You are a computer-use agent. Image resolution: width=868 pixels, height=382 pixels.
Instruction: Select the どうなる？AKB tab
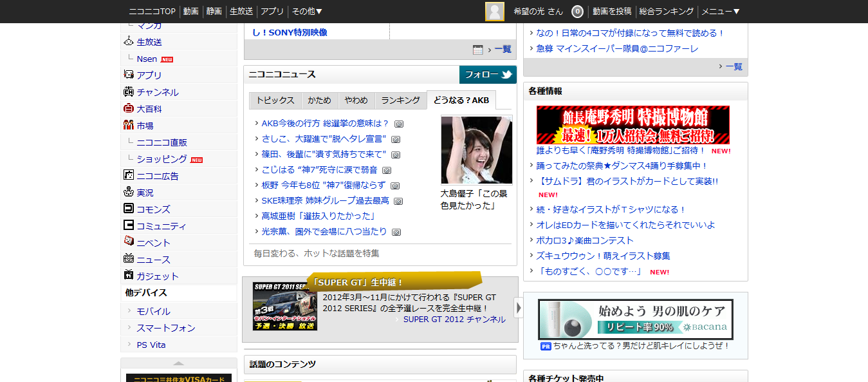[461, 100]
